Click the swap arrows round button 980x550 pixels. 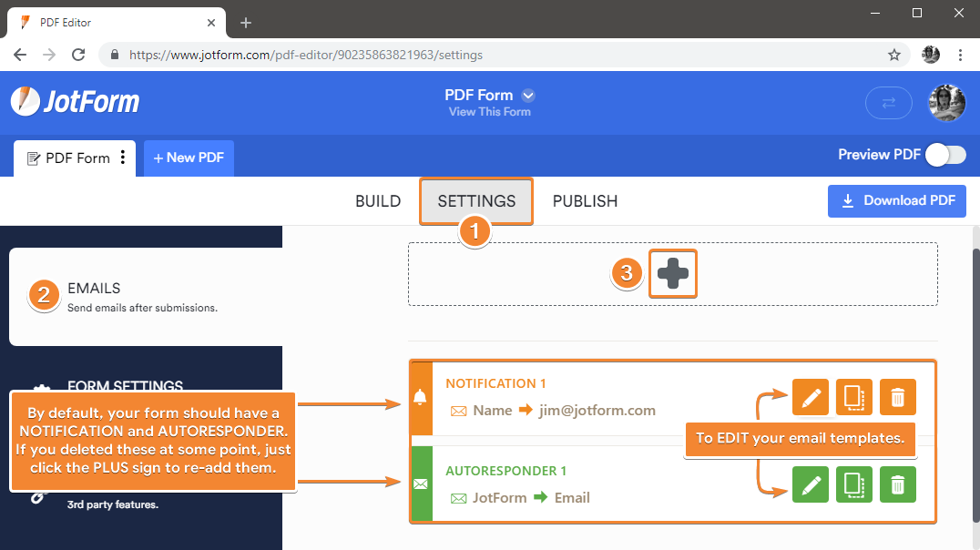[888, 103]
